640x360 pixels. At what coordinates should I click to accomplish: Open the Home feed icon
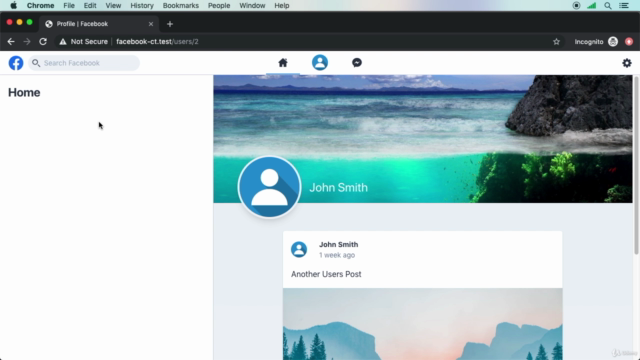(x=283, y=62)
